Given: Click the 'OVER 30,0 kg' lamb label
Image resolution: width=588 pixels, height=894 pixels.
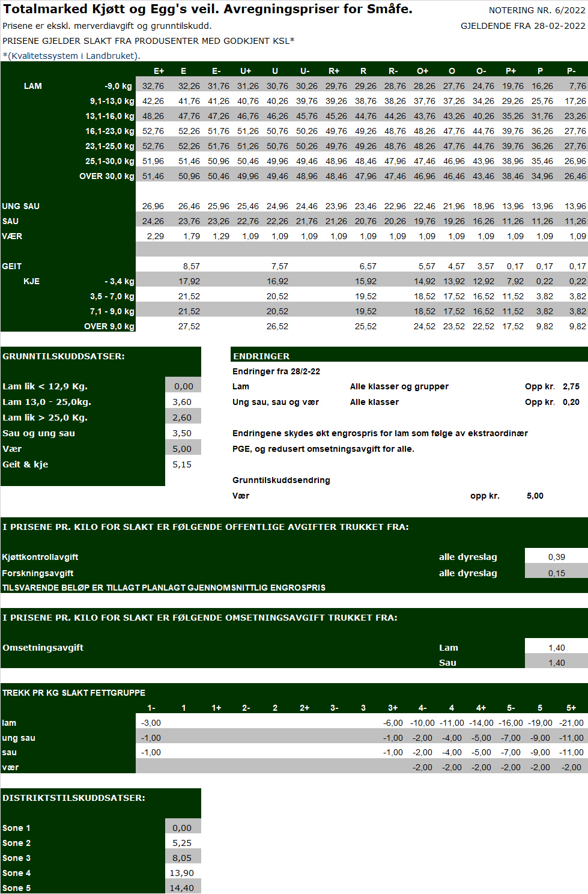Looking at the screenshot, I should coord(107,176).
